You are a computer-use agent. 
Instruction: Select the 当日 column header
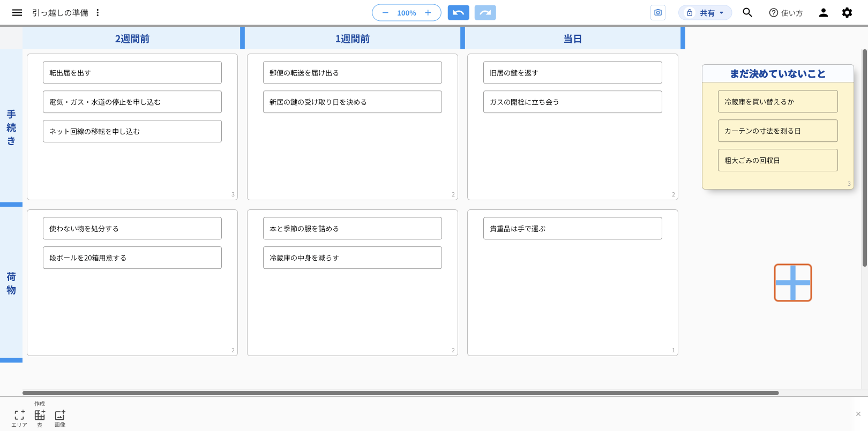573,38
